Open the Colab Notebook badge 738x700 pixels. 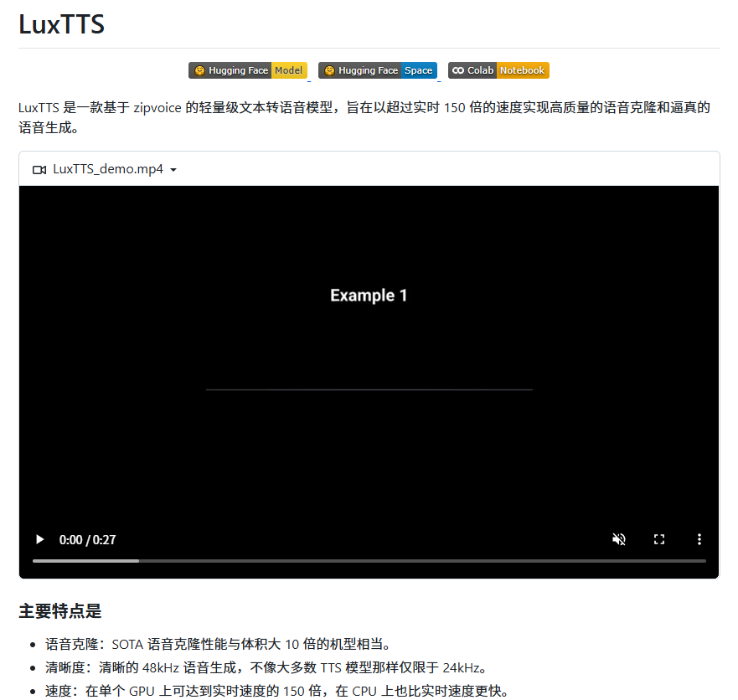pyautogui.click(x=498, y=70)
